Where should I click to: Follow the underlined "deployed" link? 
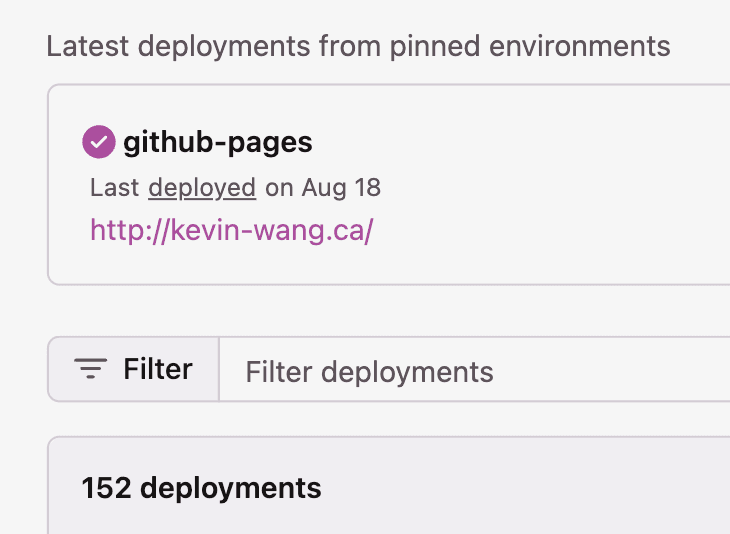202,188
